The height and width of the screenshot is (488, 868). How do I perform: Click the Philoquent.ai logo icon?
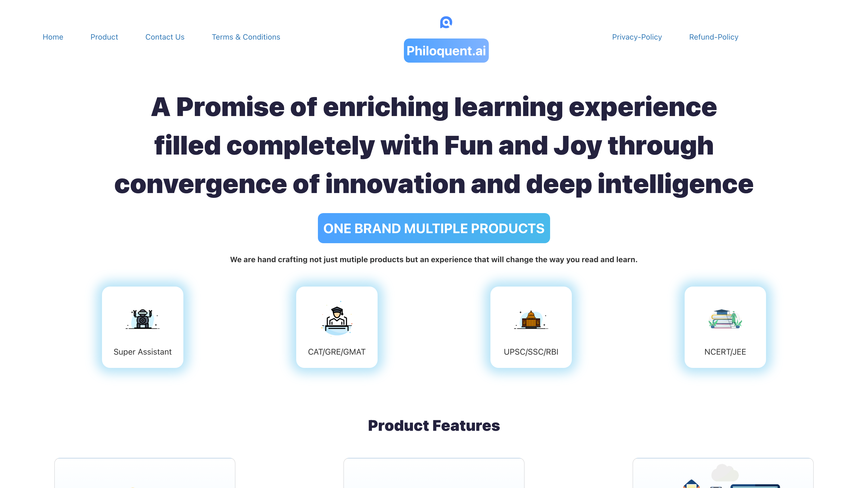[446, 21]
